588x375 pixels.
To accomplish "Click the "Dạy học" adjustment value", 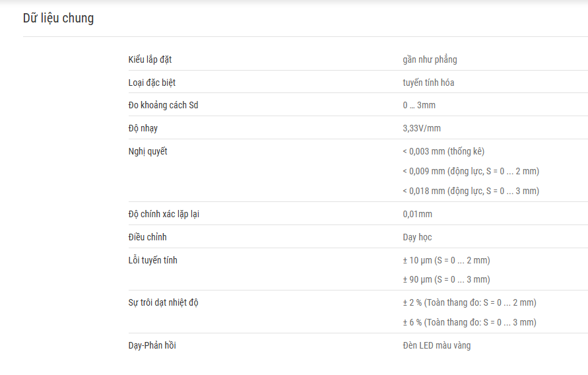I will click(x=417, y=238).
